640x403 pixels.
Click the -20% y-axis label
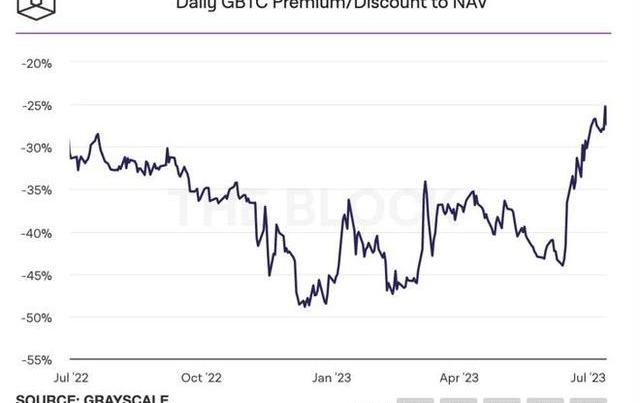coord(37,63)
